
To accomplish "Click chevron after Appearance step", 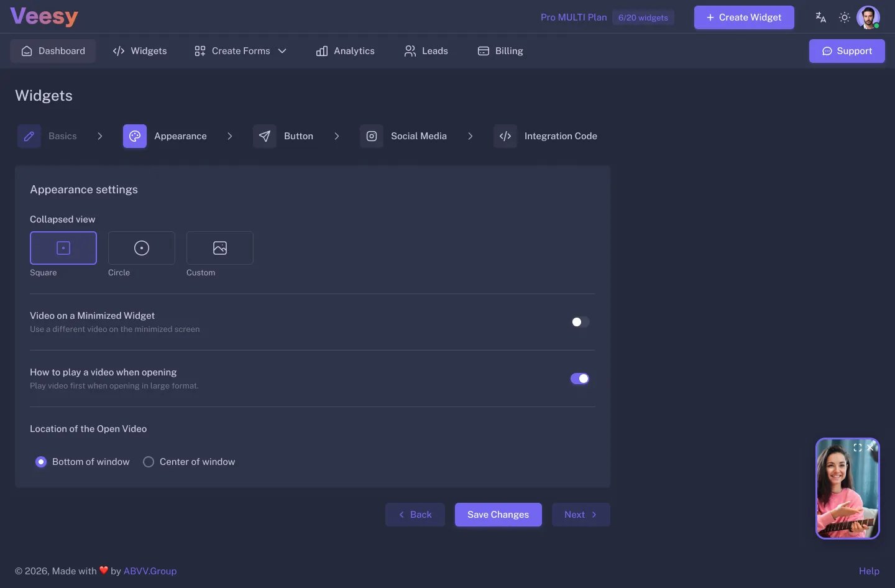I will click(230, 136).
